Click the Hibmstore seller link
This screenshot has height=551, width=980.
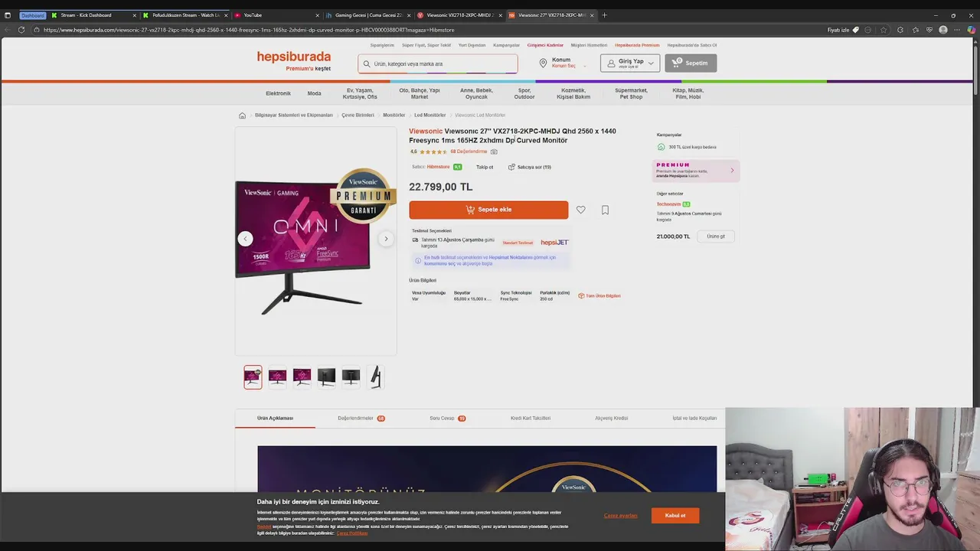pos(438,167)
